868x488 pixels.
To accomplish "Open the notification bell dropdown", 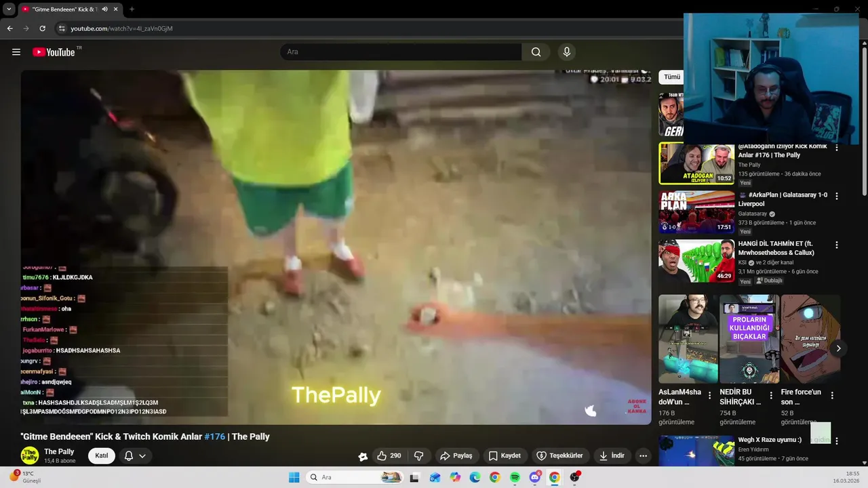I will [135, 455].
